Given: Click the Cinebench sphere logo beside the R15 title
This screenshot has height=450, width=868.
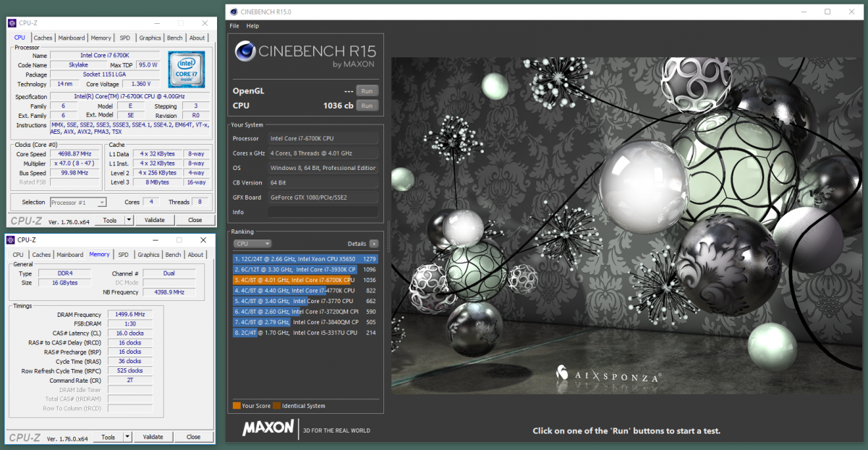Looking at the screenshot, I should (244, 52).
